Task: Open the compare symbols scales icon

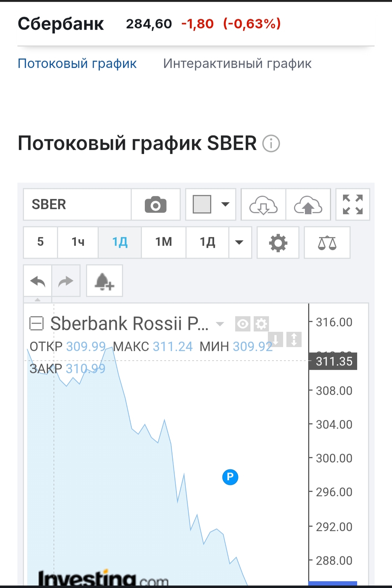Action: (x=327, y=242)
